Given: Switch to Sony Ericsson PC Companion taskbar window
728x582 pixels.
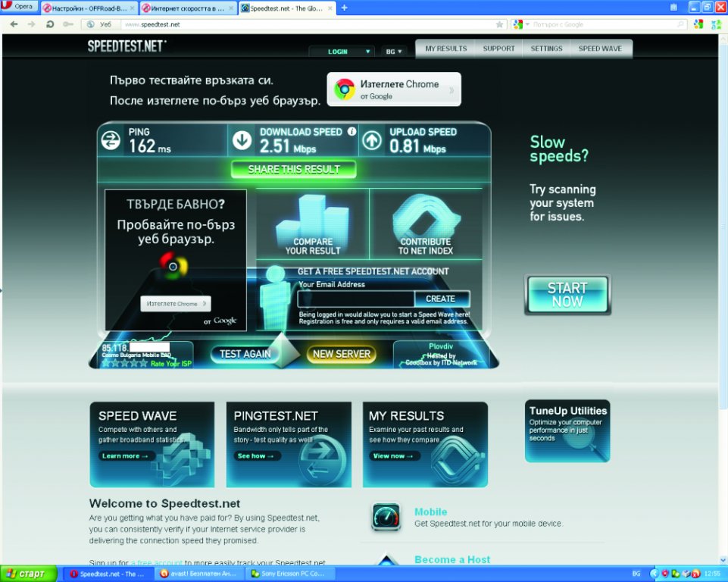Looking at the screenshot, I should coord(291,574).
